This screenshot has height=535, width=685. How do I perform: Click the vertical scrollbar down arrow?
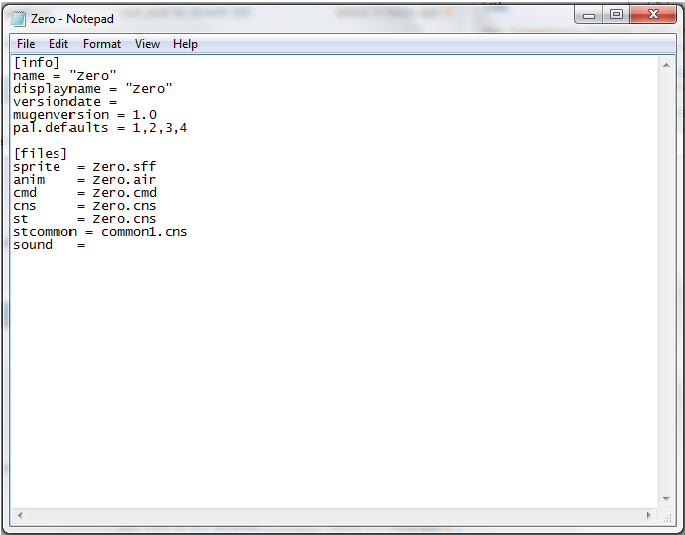666,498
